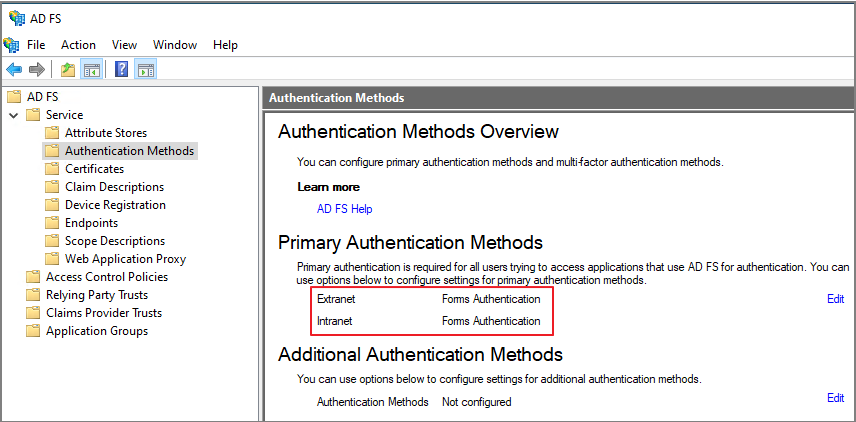Select the AD FS root tree node

(43, 97)
